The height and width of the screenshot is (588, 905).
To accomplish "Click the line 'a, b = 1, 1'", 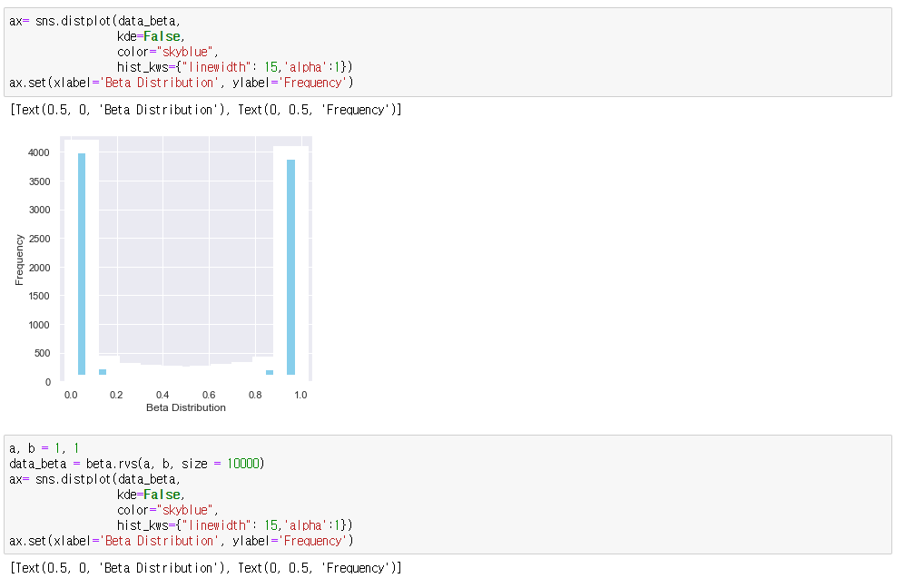I will pyautogui.click(x=44, y=448).
